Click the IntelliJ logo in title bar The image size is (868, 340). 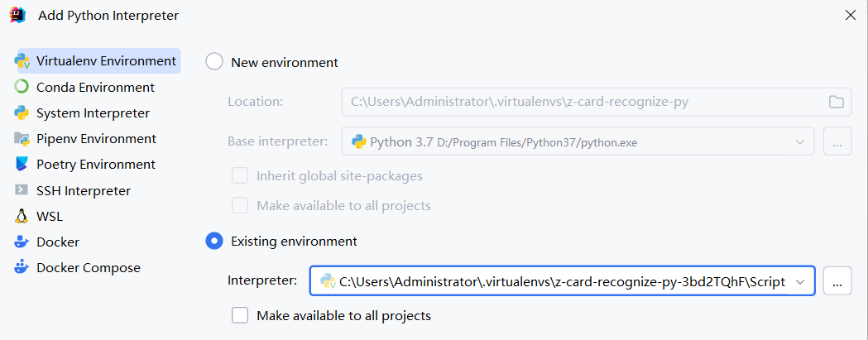click(17, 15)
